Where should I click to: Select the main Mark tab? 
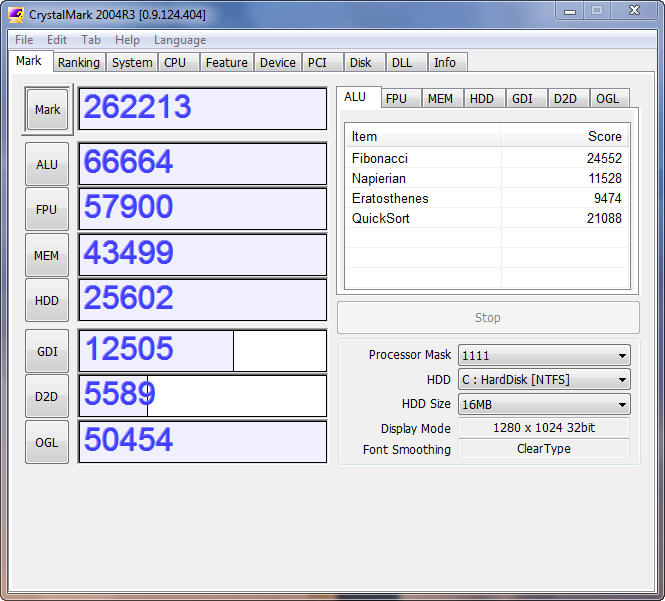point(29,61)
